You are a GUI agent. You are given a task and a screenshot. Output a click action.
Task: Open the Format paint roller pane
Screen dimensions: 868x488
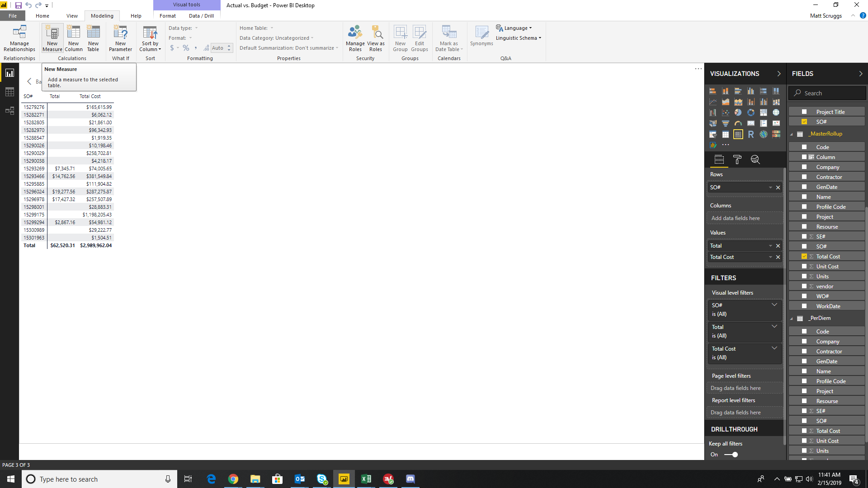[737, 160]
